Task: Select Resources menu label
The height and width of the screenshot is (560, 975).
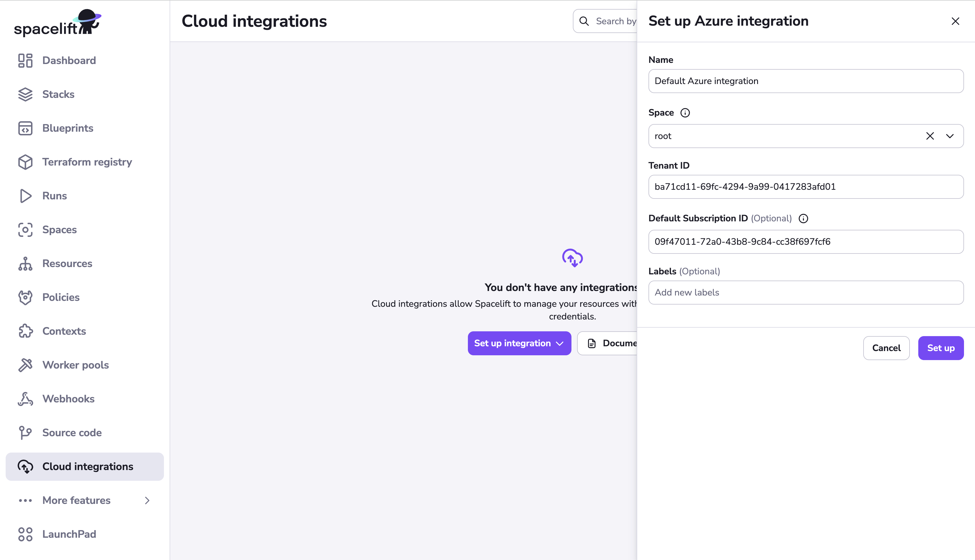Action: click(x=67, y=263)
